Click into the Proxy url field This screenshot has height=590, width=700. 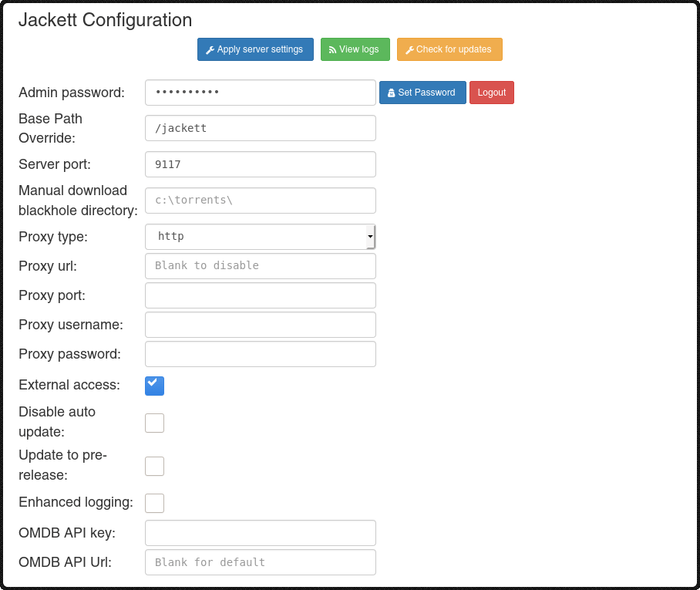pos(260,266)
